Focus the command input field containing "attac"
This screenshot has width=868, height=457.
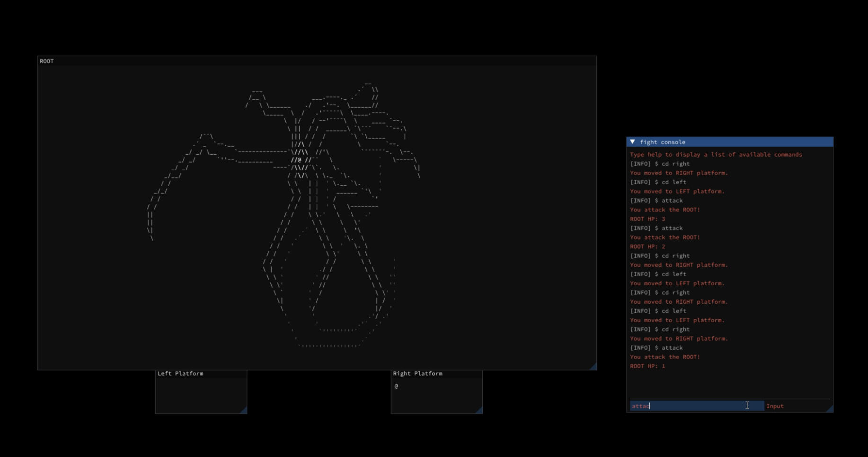(696, 406)
